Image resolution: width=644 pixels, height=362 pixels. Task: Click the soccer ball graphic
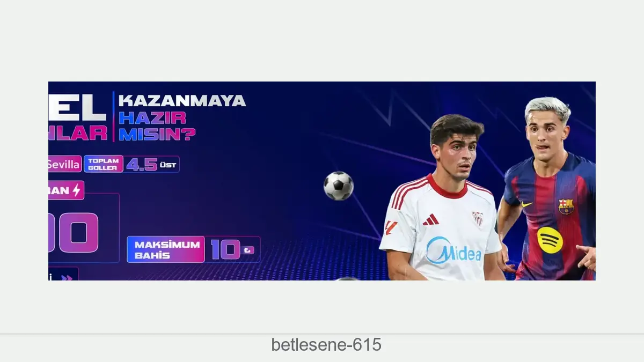[x=339, y=186]
